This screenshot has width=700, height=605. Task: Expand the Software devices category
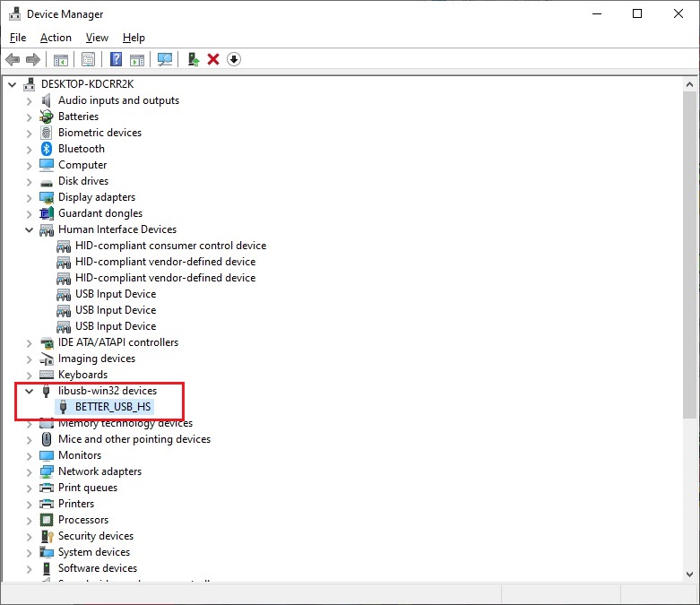coord(29,569)
